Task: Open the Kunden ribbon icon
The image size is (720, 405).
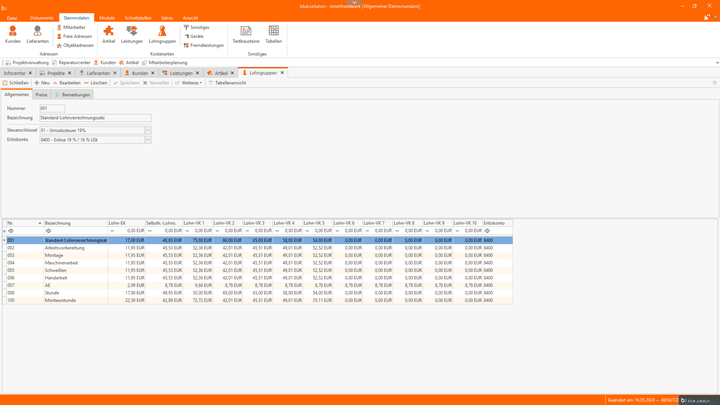Action: pyautogui.click(x=13, y=34)
